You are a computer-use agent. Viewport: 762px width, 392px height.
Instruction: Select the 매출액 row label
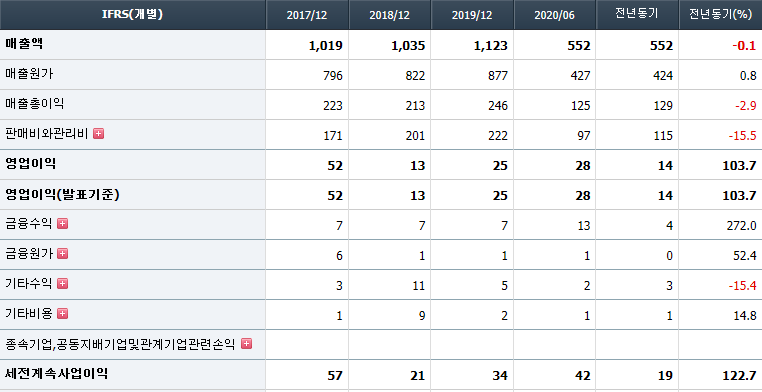(24, 44)
